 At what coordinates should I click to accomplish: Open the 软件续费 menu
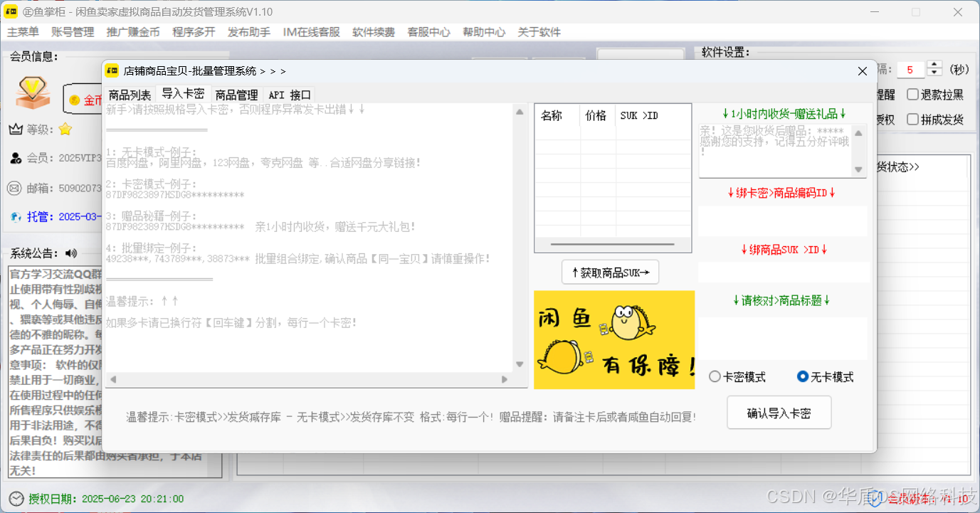(x=374, y=32)
